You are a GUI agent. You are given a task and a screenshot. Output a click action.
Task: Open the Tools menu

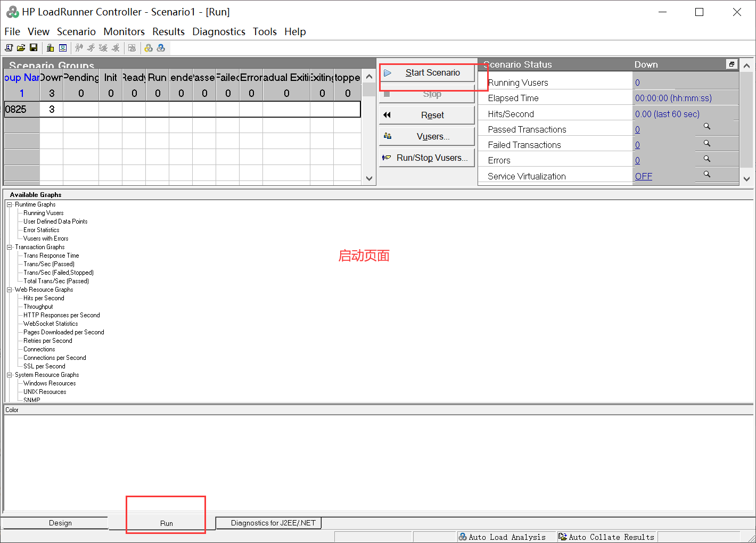(x=265, y=31)
